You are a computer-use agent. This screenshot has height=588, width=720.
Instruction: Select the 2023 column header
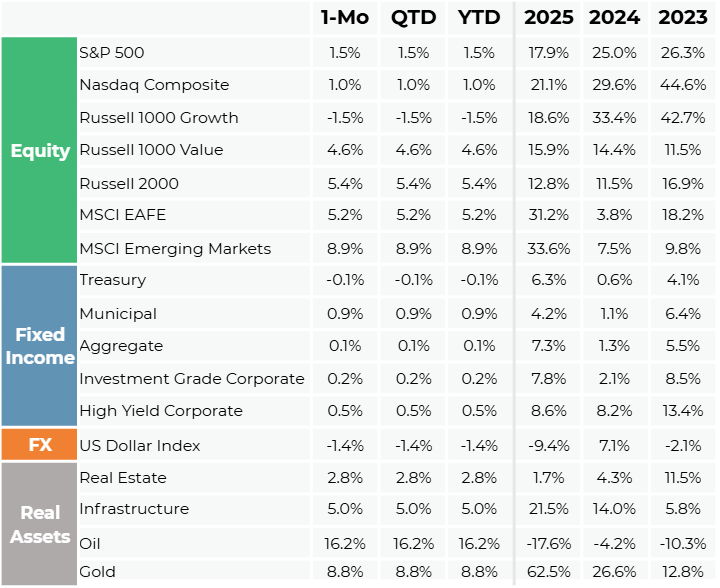pos(683,18)
